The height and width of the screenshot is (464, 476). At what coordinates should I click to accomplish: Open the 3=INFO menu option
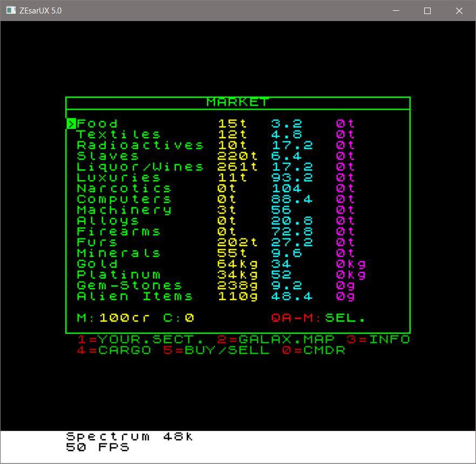[x=378, y=339]
